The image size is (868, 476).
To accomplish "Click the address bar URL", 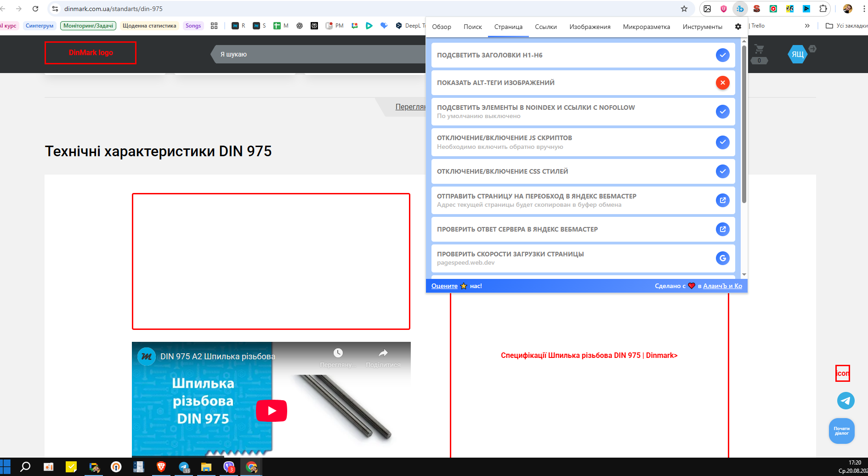I will pos(113,9).
